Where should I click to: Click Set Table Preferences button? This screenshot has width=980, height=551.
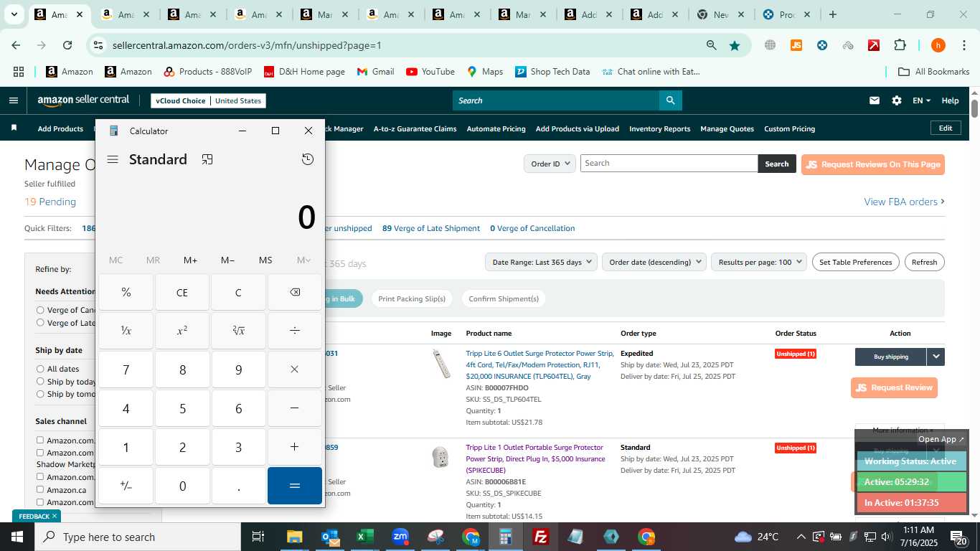coord(855,262)
